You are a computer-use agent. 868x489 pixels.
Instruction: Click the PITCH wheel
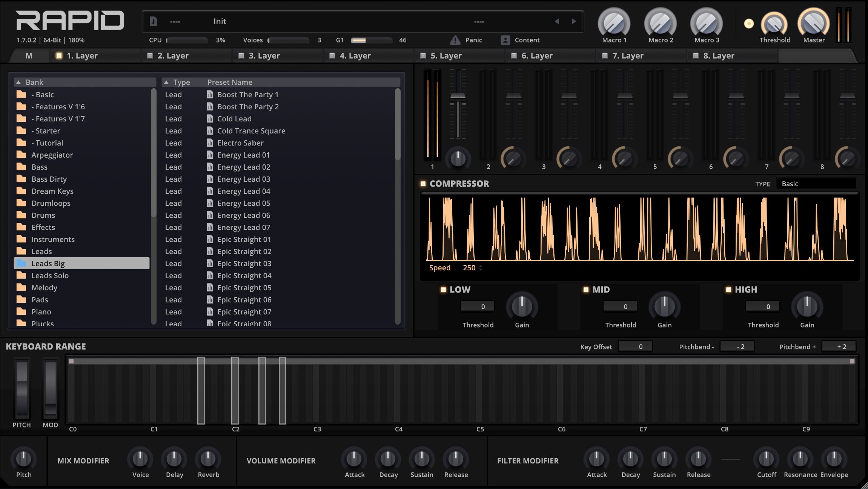click(x=22, y=389)
